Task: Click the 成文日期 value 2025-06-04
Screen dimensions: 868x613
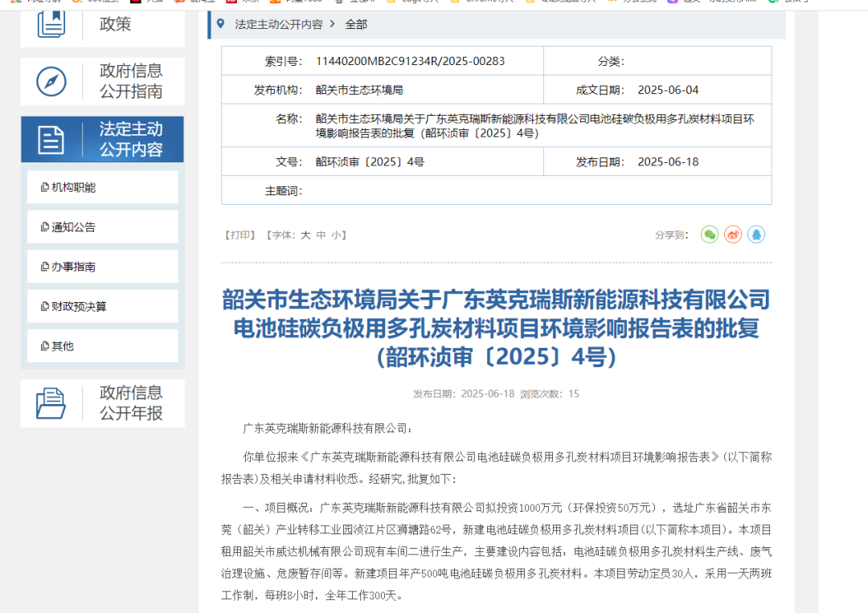Action: (668, 90)
